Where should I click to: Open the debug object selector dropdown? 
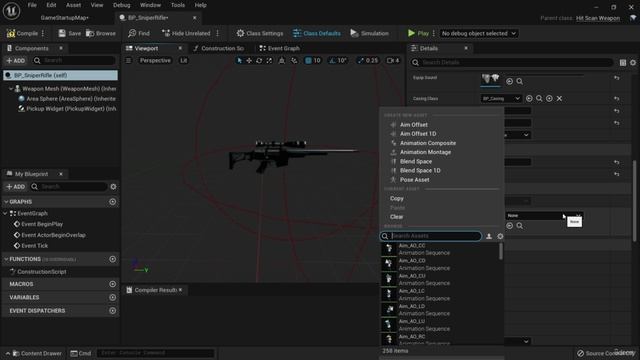click(478, 33)
